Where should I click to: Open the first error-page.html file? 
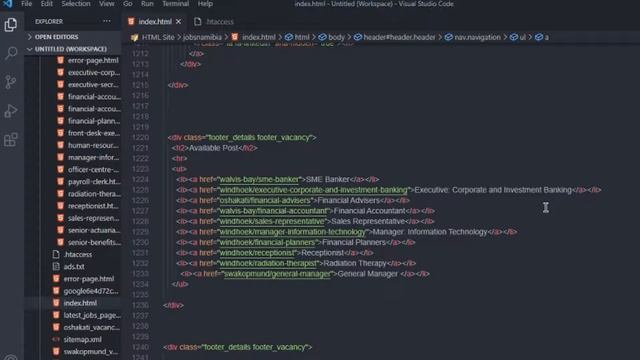tap(93, 60)
